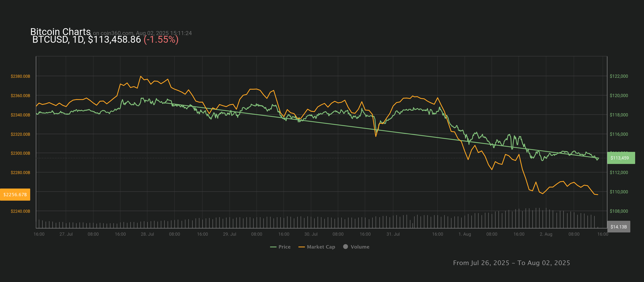Click the gray Volume legend circle
The width and height of the screenshot is (644, 282).
tap(346, 247)
